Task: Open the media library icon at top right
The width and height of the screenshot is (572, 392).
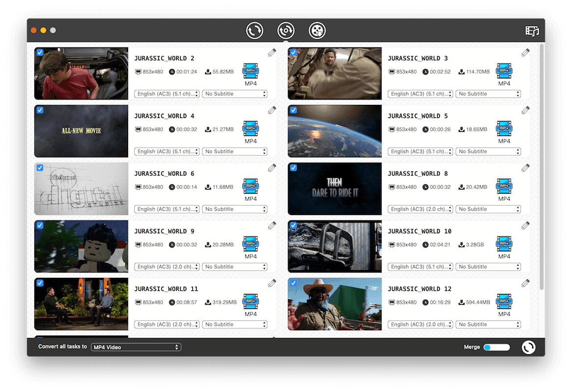Action: pyautogui.click(x=532, y=31)
